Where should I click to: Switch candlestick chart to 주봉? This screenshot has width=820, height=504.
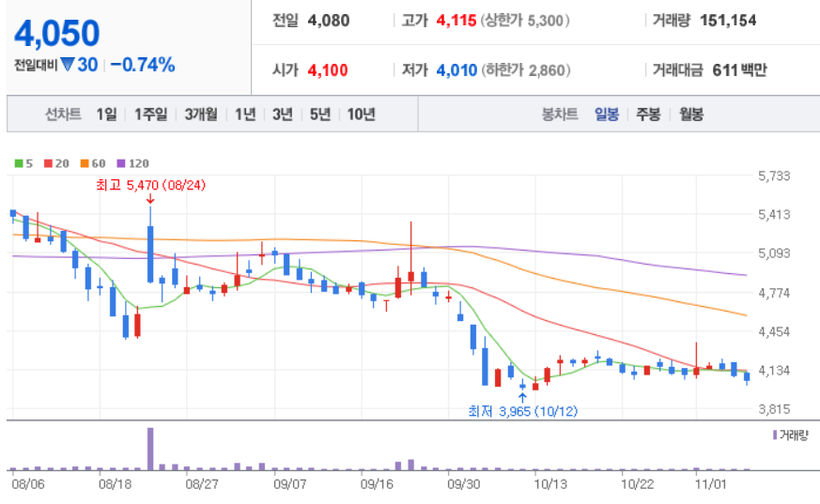[648, 114]
